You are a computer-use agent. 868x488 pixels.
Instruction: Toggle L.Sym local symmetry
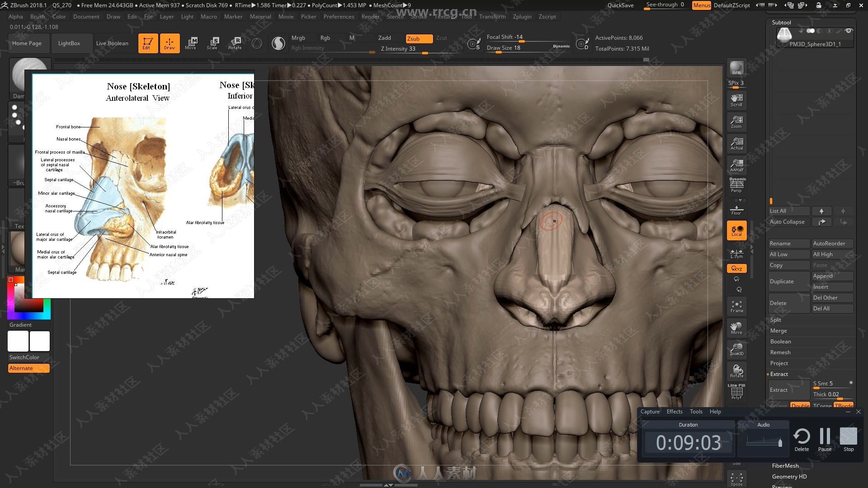point(736,253)
